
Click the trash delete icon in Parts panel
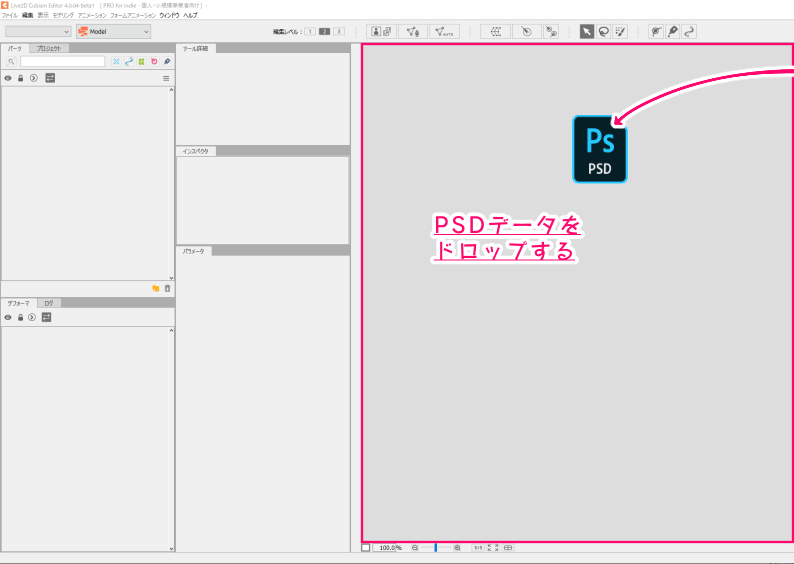point(168,288)
